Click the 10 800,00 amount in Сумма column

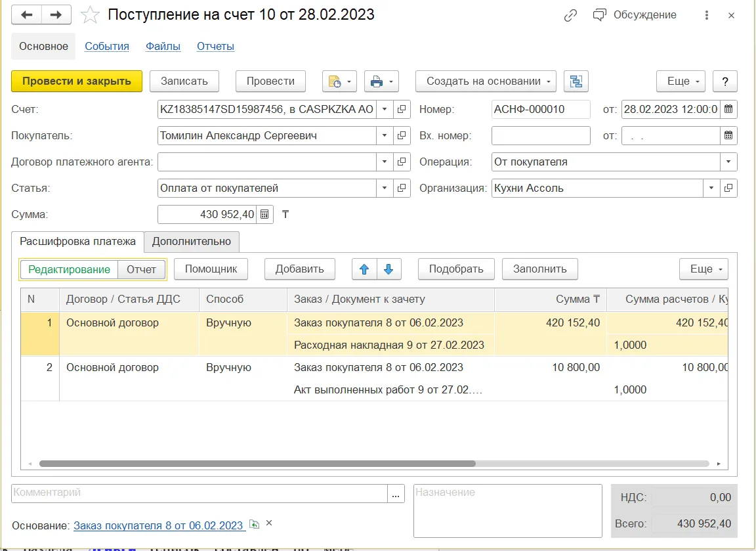[x=576, y=368]
